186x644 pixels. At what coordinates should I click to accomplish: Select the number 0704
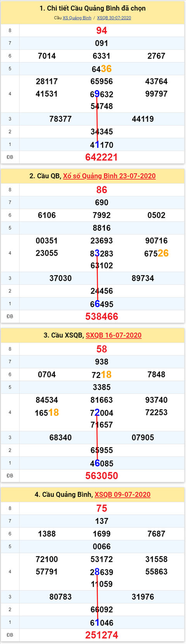pos(47,374)
